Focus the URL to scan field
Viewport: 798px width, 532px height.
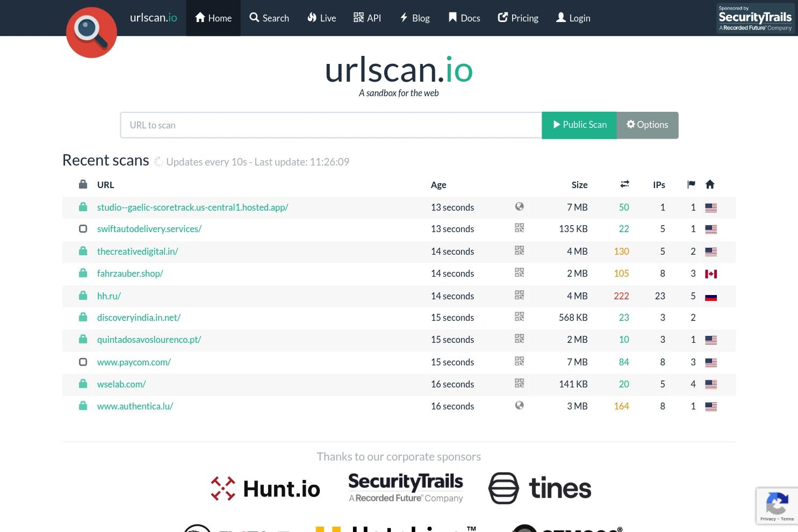tap(331, 125)
